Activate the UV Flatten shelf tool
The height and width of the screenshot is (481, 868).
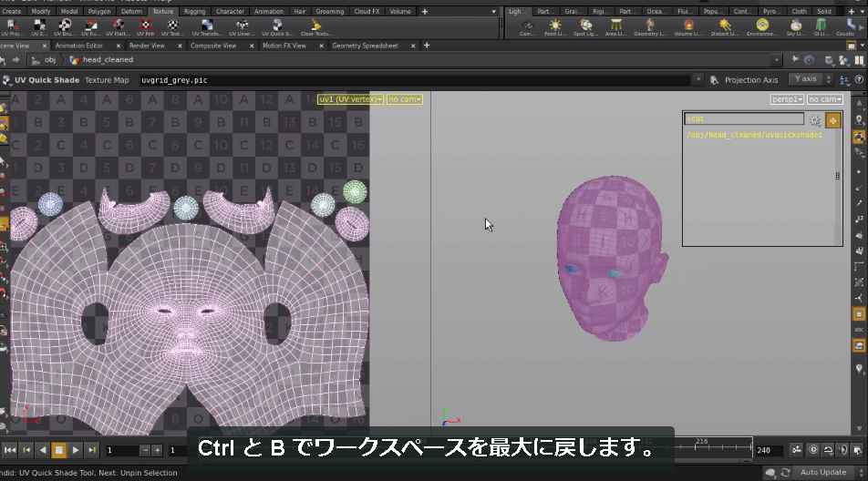pos(118,26)
